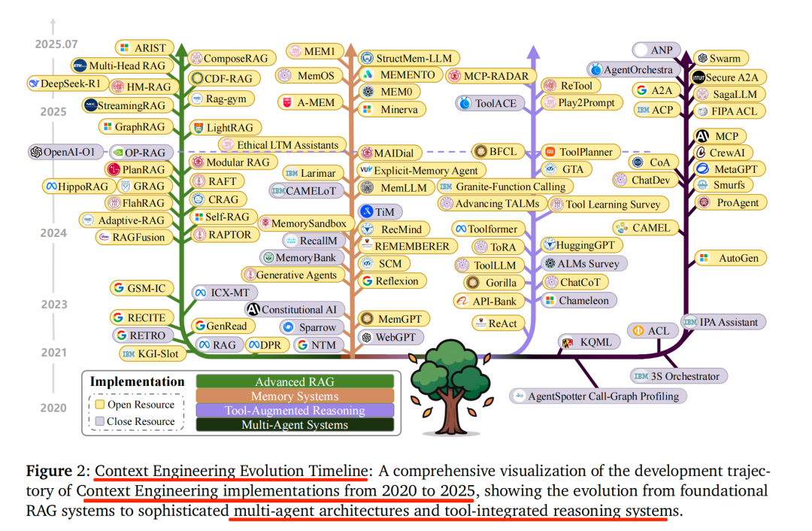Click the Meta logo beside HippoRAG
The image size is (812, 531).
[51, 186]
